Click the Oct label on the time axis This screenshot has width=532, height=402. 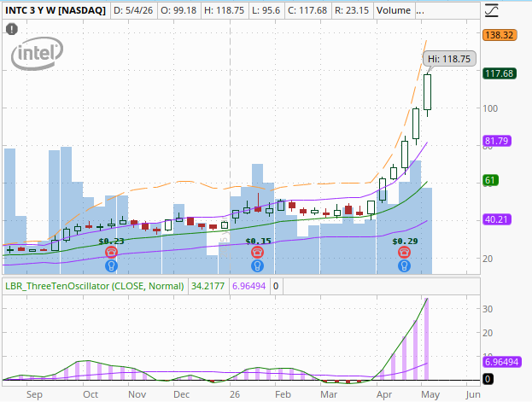(91, 394)
